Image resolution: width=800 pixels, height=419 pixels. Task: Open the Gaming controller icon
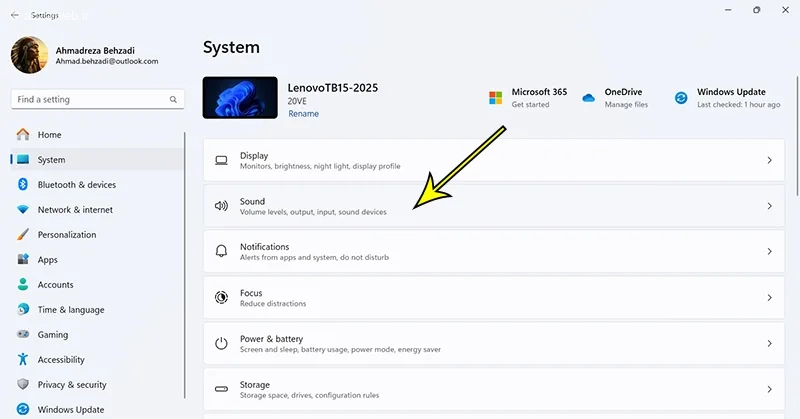click(22, 335)
